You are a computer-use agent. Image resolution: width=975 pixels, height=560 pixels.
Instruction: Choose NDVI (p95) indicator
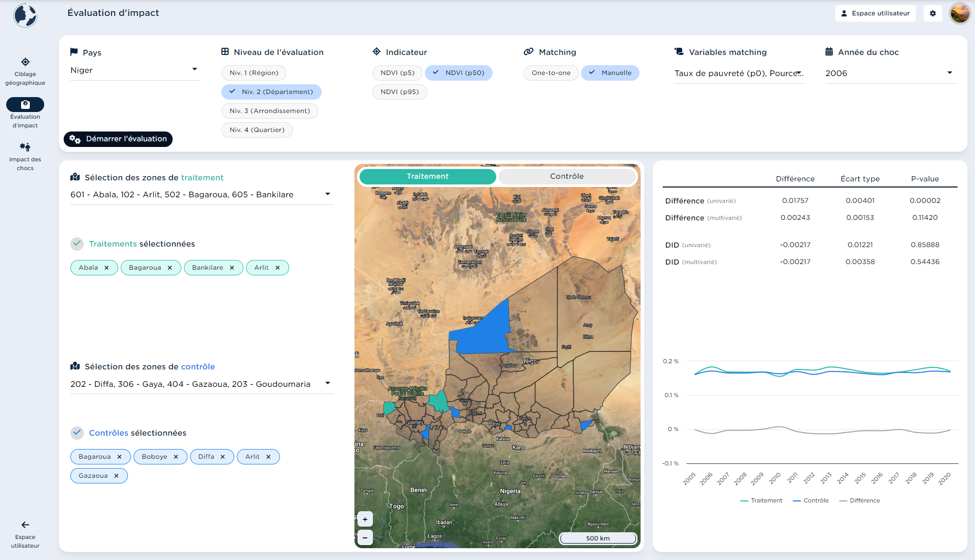[399, 92]
